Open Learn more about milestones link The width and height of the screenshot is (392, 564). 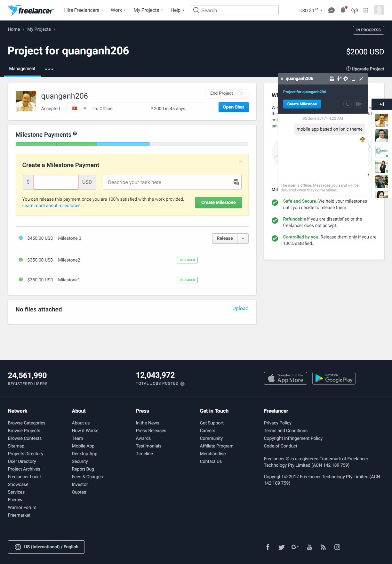click(52, 205)
